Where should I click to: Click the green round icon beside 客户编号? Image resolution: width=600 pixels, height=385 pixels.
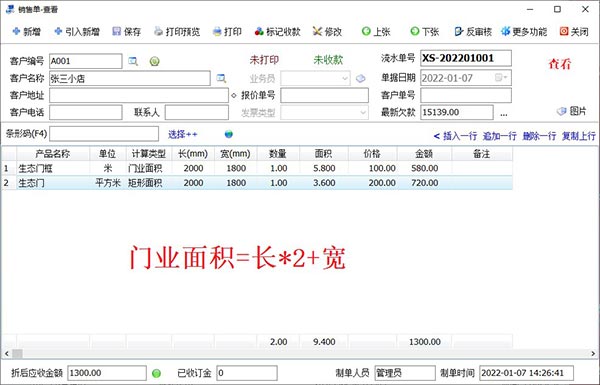pos(155,61)
